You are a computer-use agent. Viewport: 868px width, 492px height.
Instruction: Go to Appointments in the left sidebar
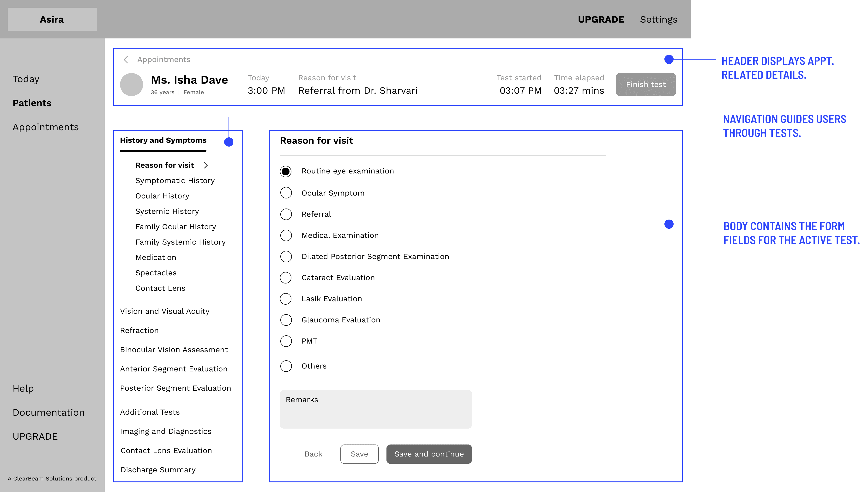pos(46,127)
